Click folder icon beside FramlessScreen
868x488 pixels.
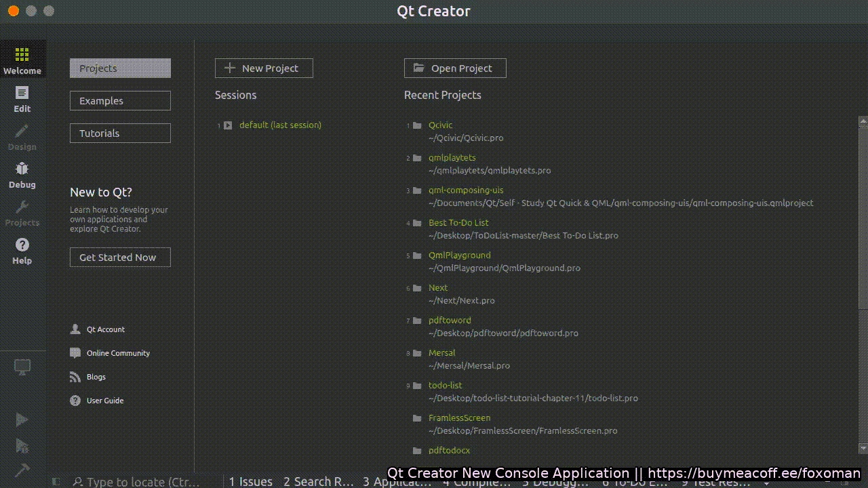point(418,418)
